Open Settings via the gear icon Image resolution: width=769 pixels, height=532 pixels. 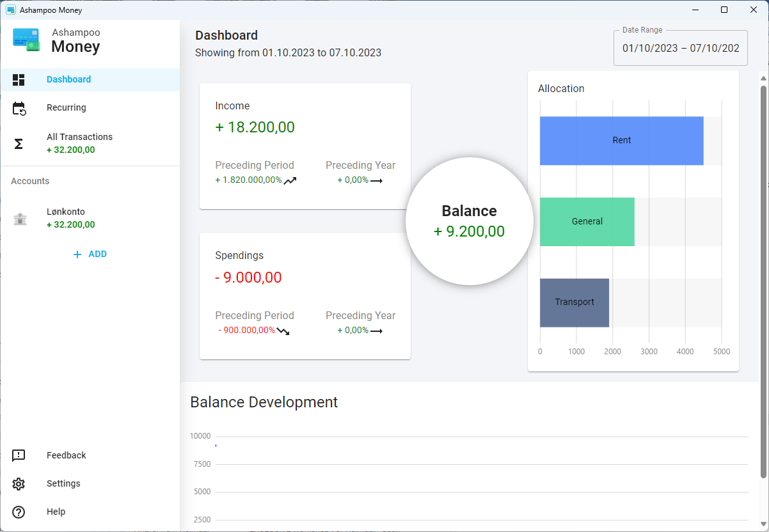pyautogui.click(x=19, y=484)
